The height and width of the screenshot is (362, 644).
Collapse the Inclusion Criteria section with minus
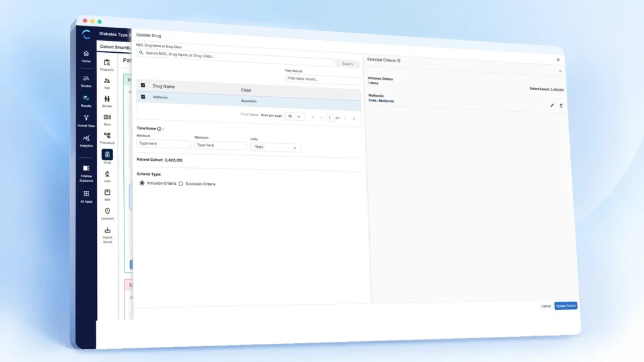tap(560, 71)
